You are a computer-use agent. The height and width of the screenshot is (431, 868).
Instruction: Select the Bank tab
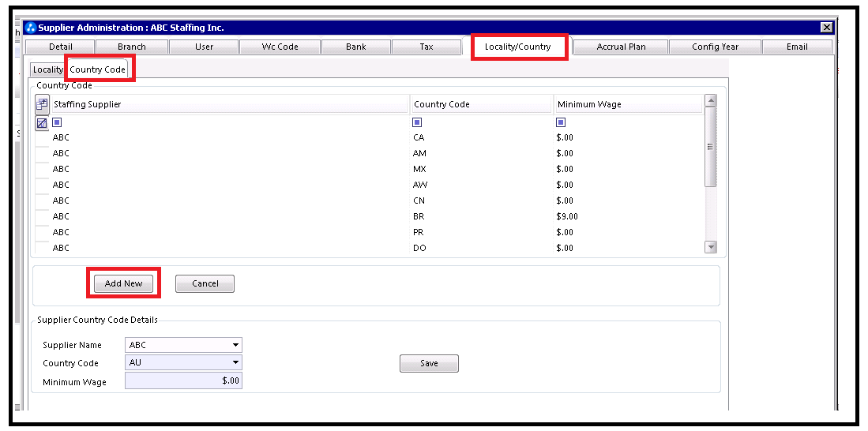(x=356, y=47)
